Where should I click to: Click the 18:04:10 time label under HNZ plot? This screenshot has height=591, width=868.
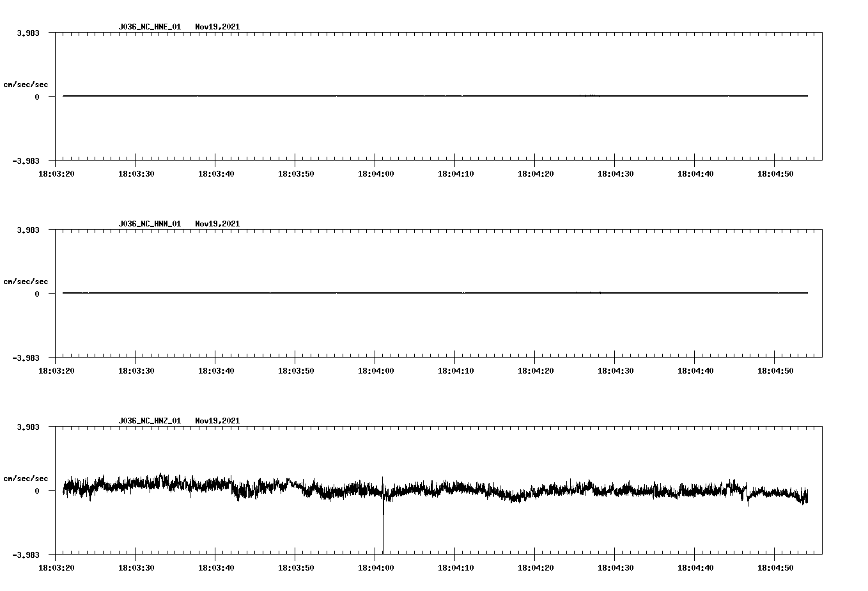coord(456,567)
